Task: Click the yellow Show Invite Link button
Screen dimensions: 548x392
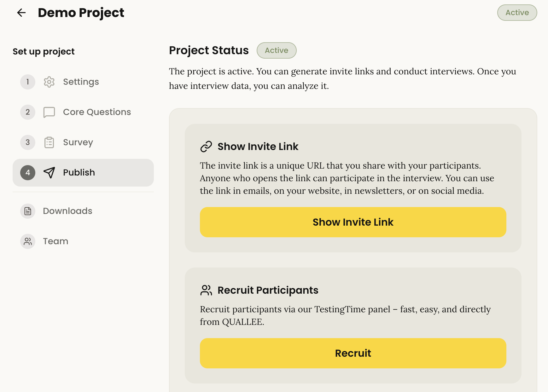Action: point(353,222)
